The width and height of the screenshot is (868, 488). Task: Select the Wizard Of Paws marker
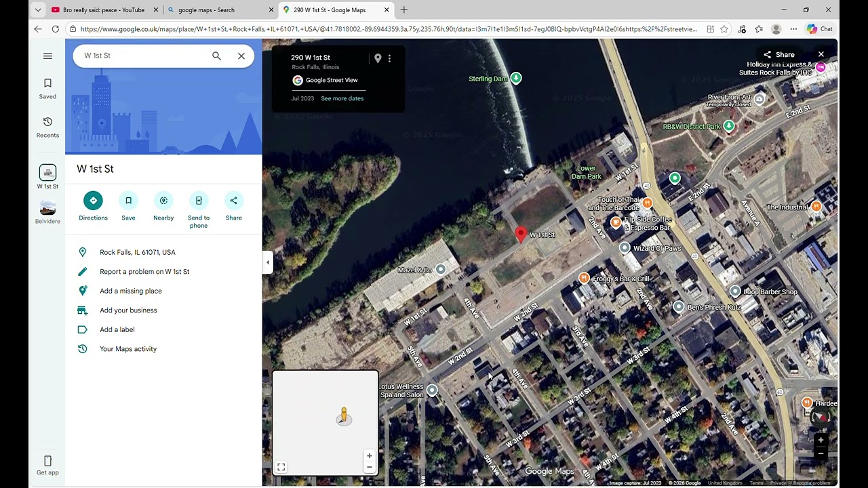[625, 248]
